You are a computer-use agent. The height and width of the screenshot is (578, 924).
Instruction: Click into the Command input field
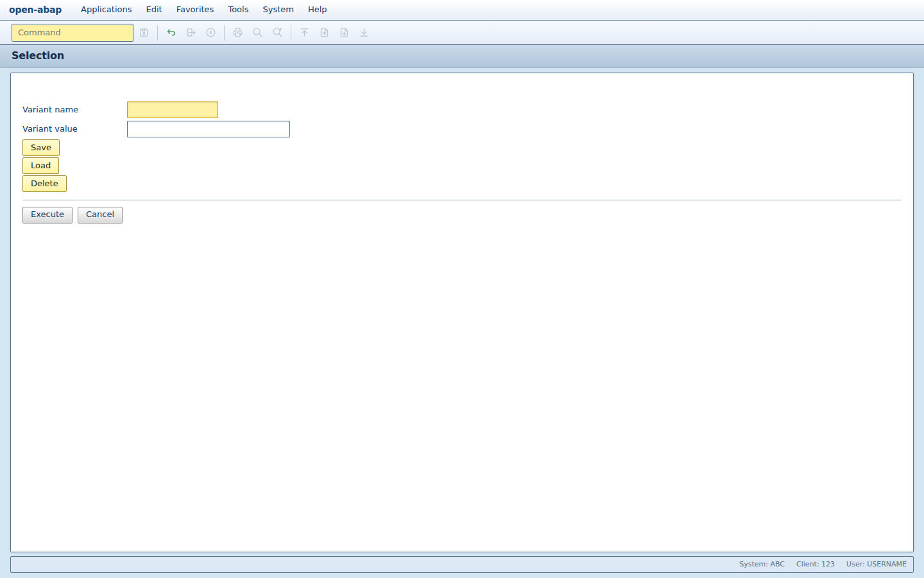73,33
